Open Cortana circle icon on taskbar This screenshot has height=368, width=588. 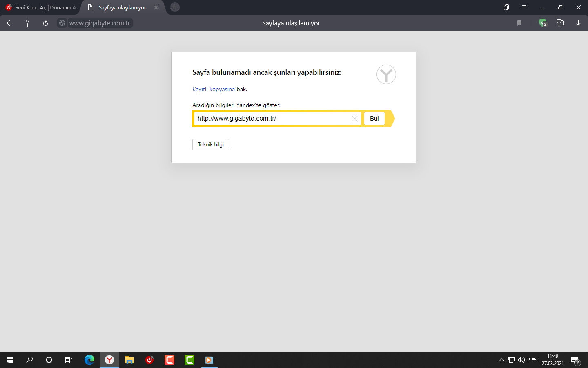click(x=49, y=360)
